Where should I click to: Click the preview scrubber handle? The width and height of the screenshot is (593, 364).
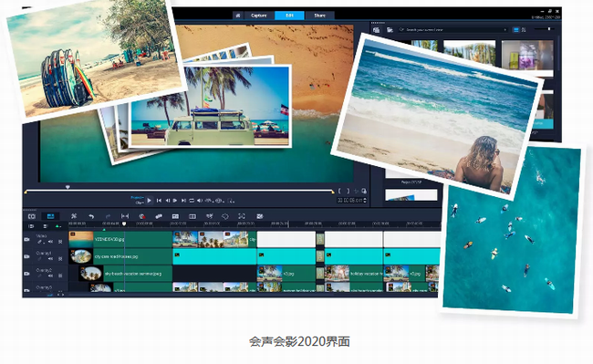(68, 187)
